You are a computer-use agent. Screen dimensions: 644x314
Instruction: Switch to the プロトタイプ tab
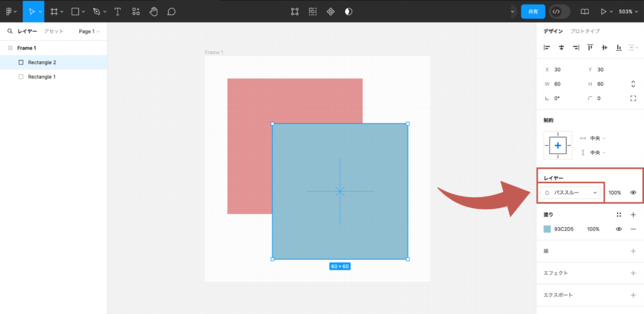point(585,31)
